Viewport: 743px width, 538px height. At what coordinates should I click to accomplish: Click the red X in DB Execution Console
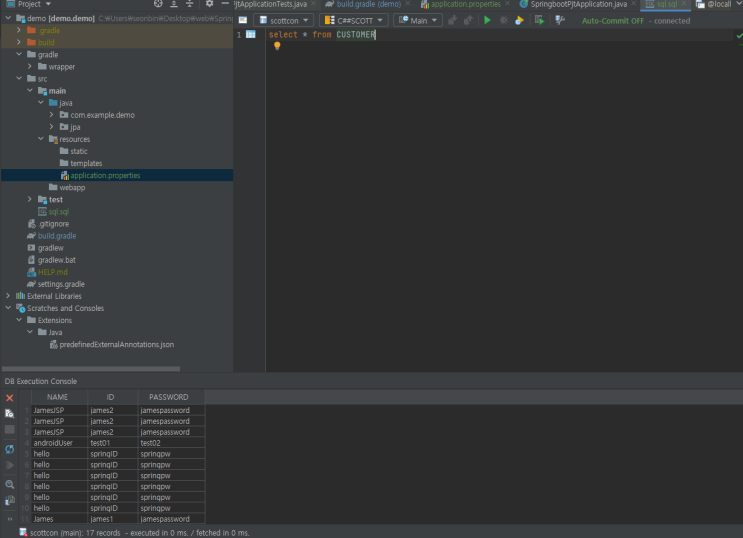[x=9, y=398]
